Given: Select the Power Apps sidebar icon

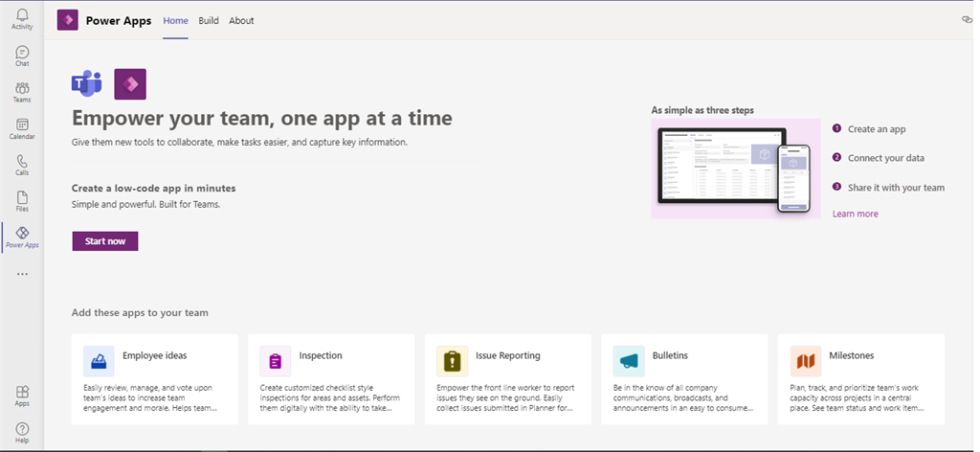Looking at the screenshot, I should (23, 234).
